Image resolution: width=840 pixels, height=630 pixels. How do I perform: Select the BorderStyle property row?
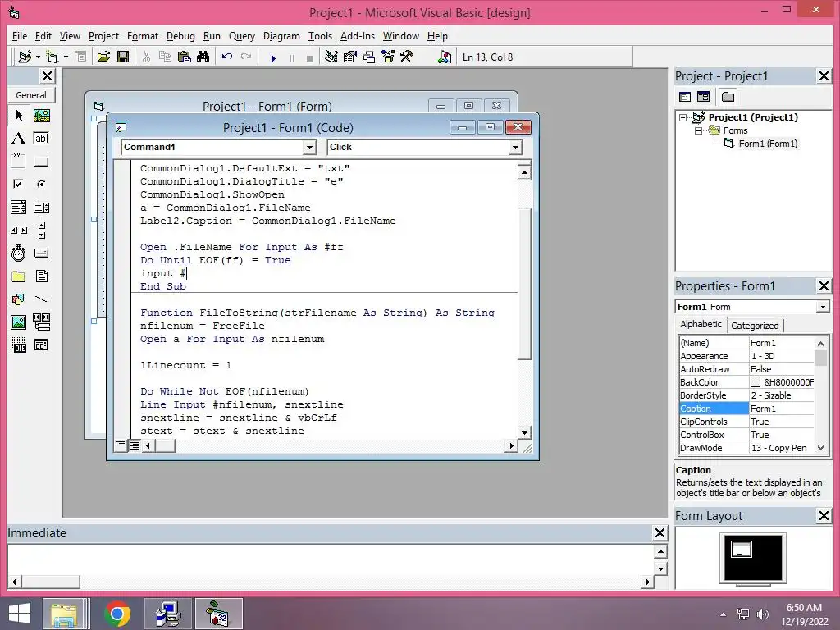tap(746, 395)
